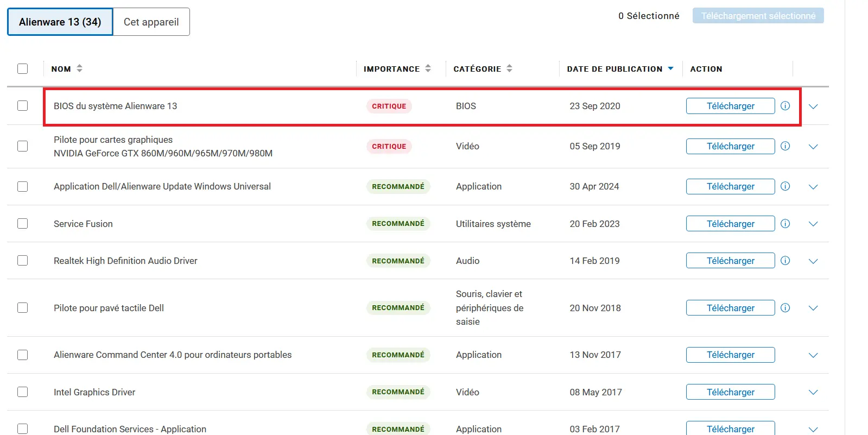Viewport: 868px width, 435px height.
Task: Check the select-all checkbox in header
Action: (x=22, y=68)
